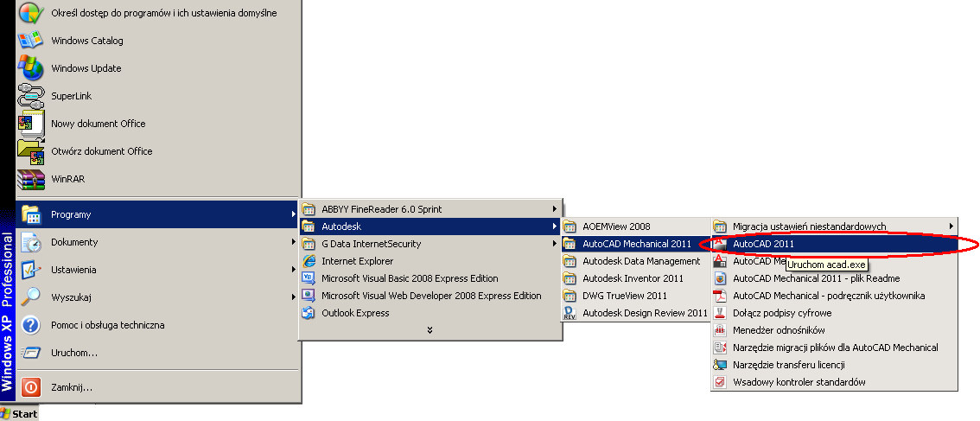The height and width of the screenshot is (421, 980).
Task: Select 'Zamknij...' label
Action: click(72, 387)
